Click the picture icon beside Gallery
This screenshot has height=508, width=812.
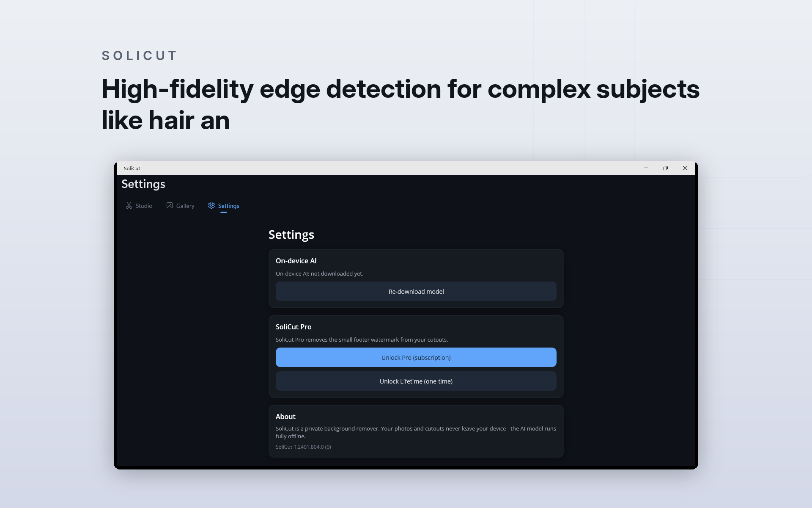170,205
